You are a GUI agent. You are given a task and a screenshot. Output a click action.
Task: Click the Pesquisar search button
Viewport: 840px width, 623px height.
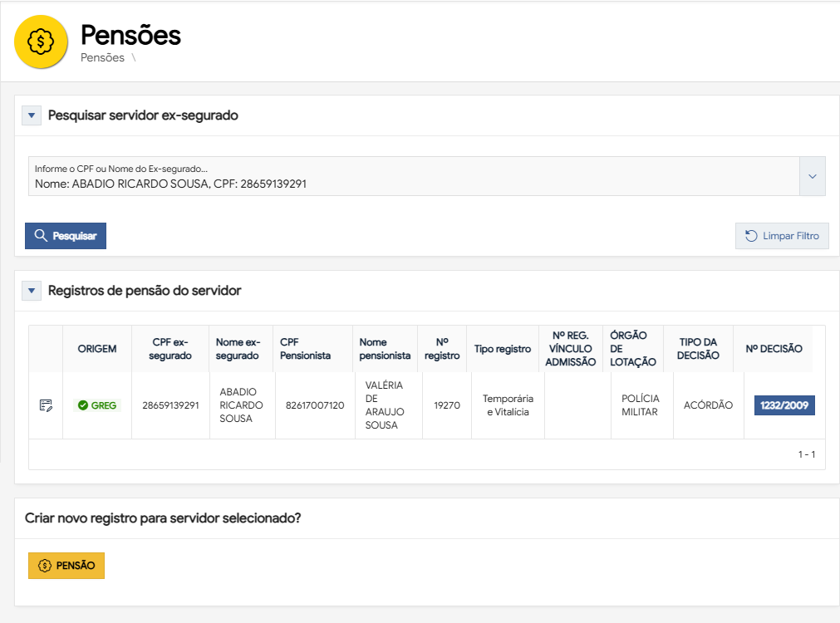coord(66,236)
